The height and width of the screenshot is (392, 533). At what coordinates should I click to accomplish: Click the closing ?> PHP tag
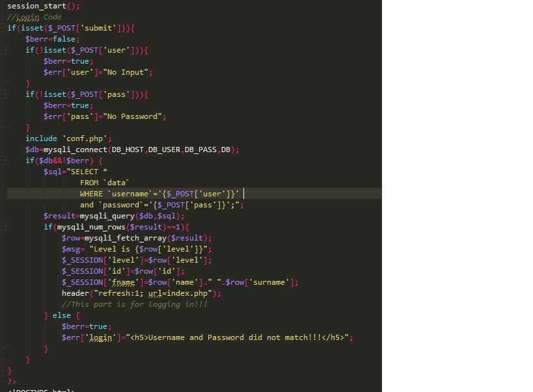11,382
